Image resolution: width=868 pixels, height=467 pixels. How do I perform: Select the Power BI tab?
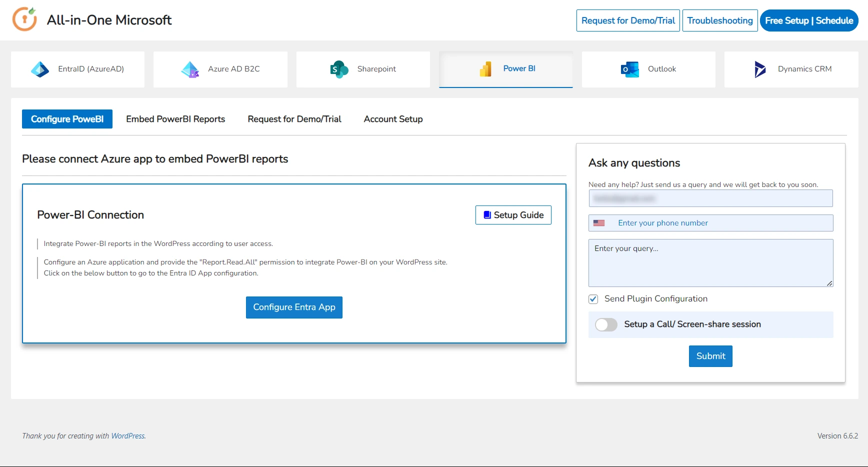(x=506, y=69)
